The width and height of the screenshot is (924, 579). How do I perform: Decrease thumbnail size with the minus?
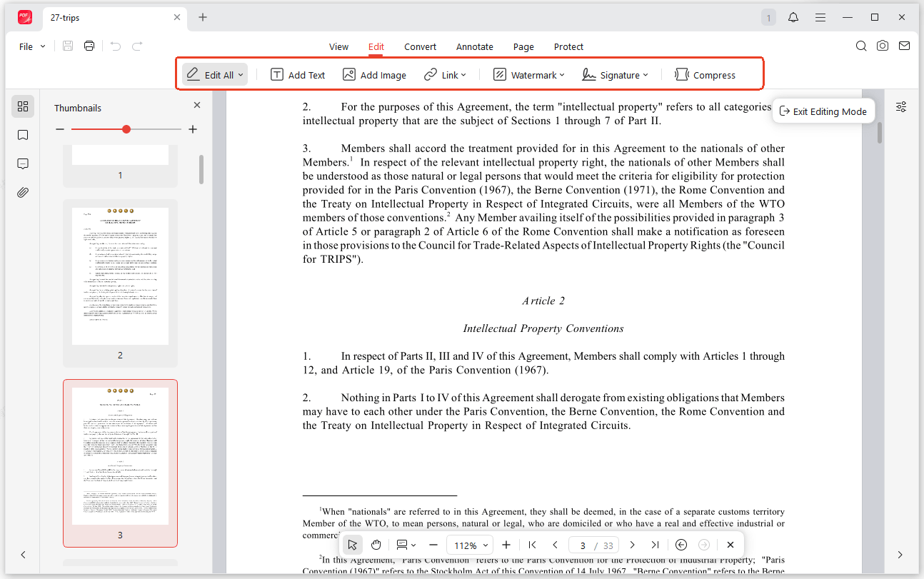[60, 129]
